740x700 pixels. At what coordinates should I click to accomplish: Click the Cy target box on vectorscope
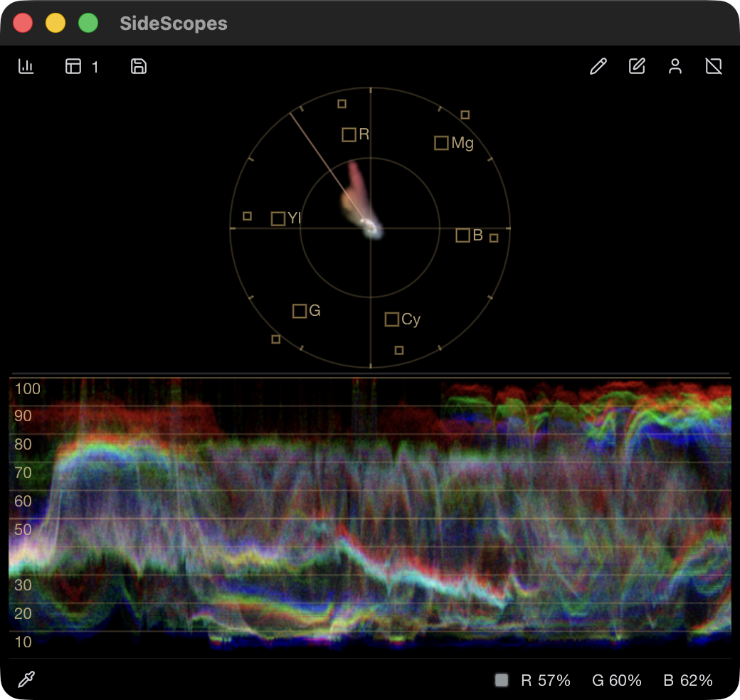(392, 319)
